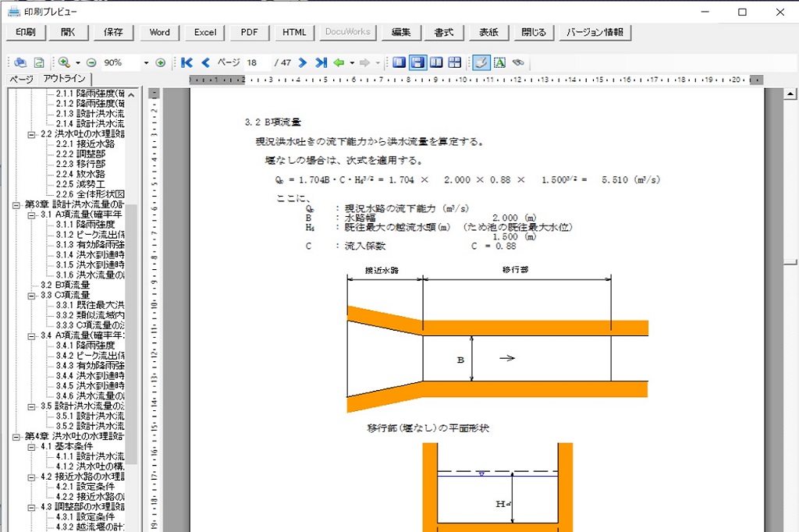Select multi-page grid view layout
This screenshot has height=532, width=799.
pyautogui.click(x=455, y=62)
